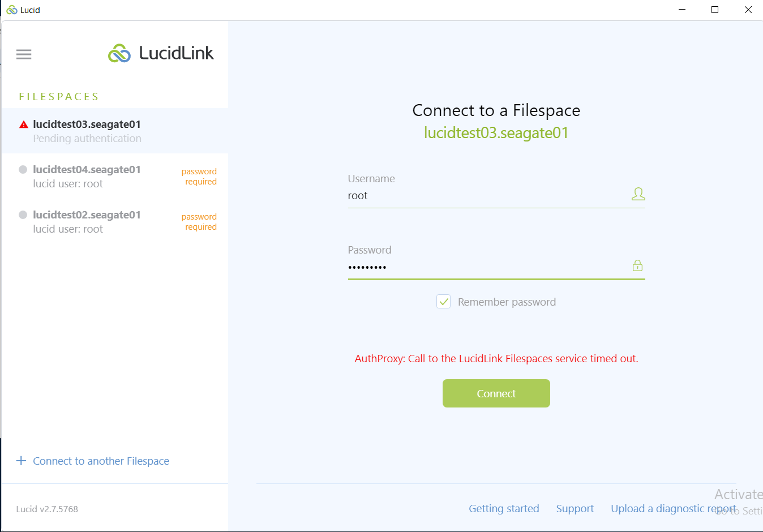Viewport: 763px width, 532px height.
Task: Click into the Username input field
Action: 487,196
